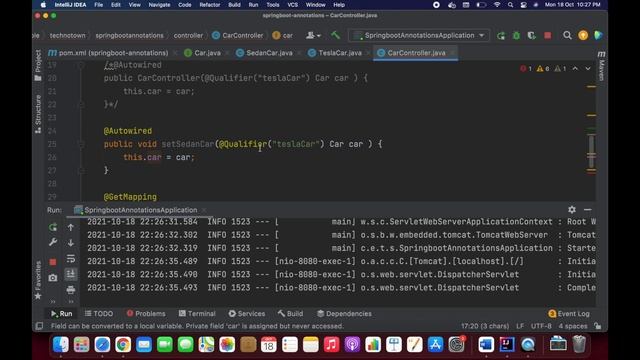
Task: Click the springbootannotations breadcrumb
Action: (x=129, y=36)
